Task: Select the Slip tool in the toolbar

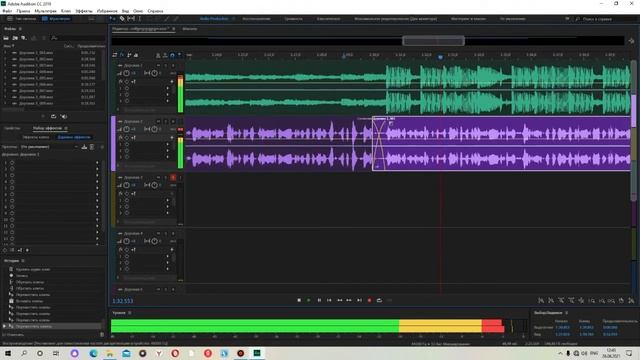Action: click(131, 19)
